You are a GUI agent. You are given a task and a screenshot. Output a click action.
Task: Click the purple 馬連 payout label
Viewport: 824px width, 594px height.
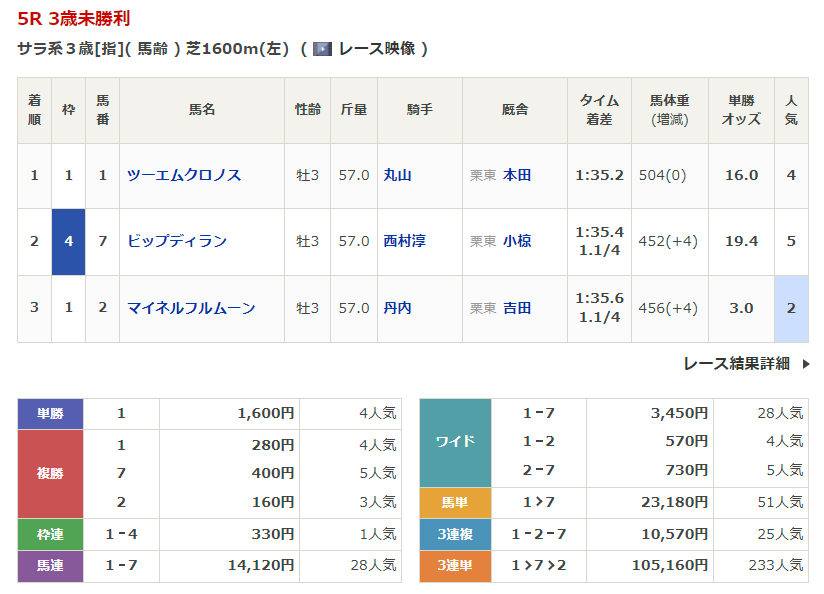(x=50, y=566)
